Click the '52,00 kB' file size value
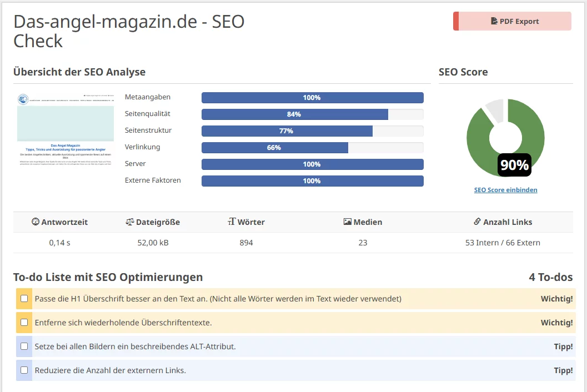The width and height of the screenshot is (587, 392). [153, 243]
